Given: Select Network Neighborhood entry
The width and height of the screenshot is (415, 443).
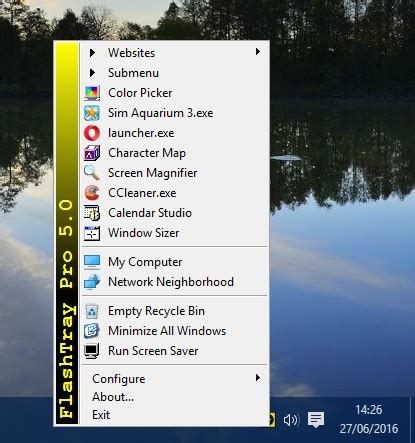Looking at the screenshot, I should click(175, 282).
